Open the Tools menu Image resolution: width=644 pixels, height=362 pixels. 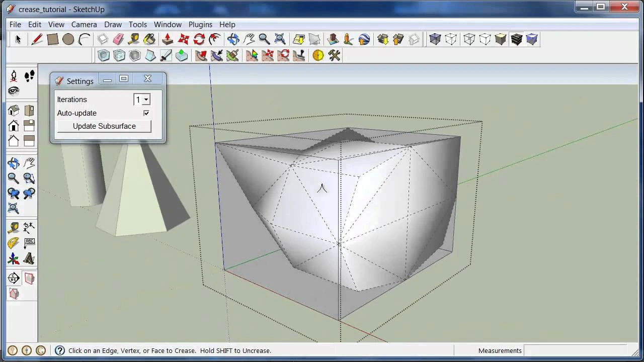(x=138, y=24)
